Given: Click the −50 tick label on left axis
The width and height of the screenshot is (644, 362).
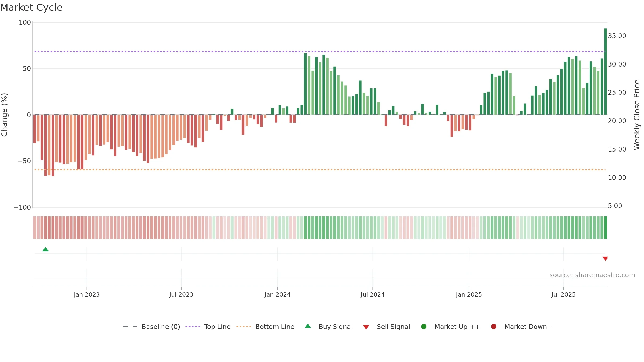Looking at the screenshot, I should pos(24,161).
